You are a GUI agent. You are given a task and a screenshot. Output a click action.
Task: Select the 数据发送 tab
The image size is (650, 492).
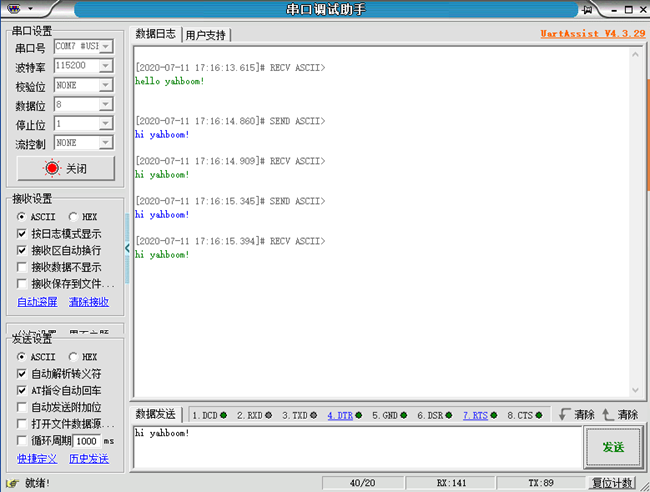[156, 414]
